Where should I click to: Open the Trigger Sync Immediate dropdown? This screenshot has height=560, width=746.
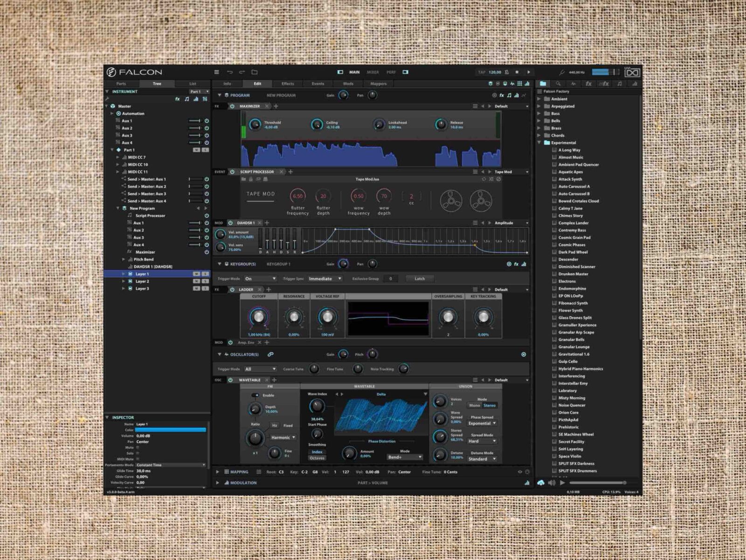[325, 278]
